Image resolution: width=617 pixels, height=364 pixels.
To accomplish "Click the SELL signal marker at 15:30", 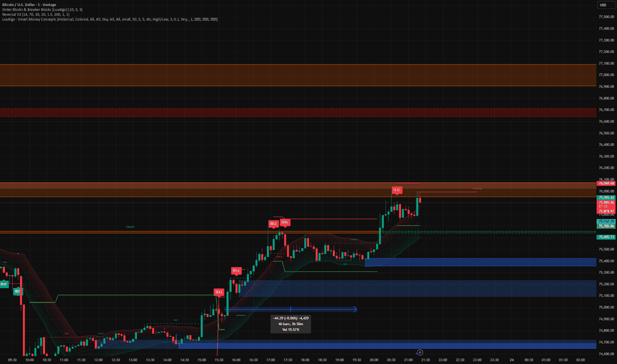I will pos(218,292).
